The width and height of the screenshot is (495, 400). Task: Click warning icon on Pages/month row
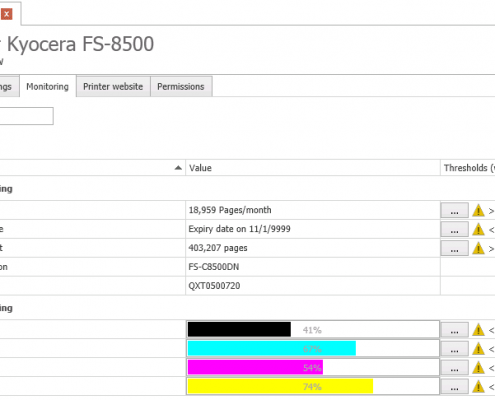pos(478,210)
